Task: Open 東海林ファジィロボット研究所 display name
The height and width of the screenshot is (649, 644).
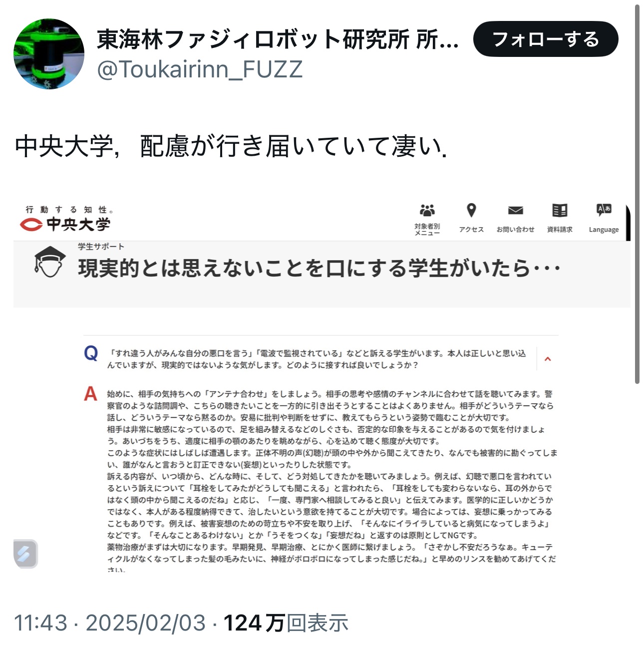Action: [278, 39]
